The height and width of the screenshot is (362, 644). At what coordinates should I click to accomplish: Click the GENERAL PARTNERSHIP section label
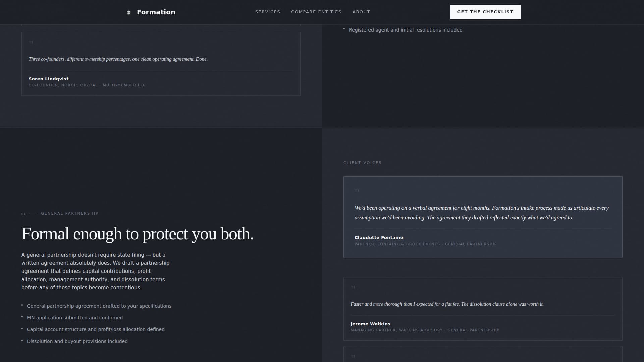(69, 213)
